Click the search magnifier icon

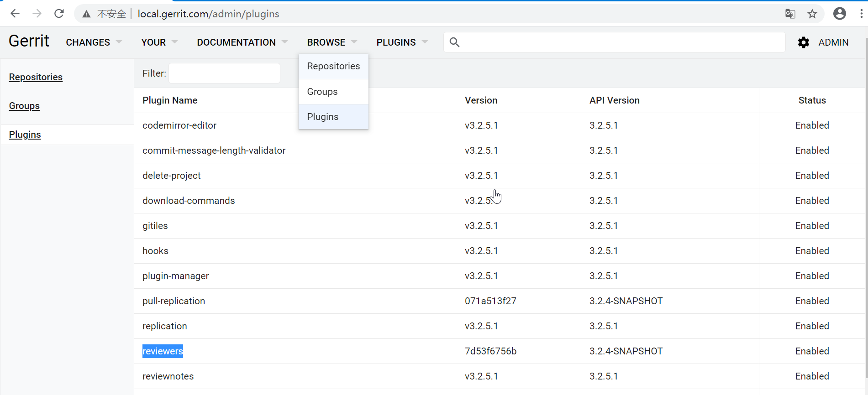tap(454, 42)
